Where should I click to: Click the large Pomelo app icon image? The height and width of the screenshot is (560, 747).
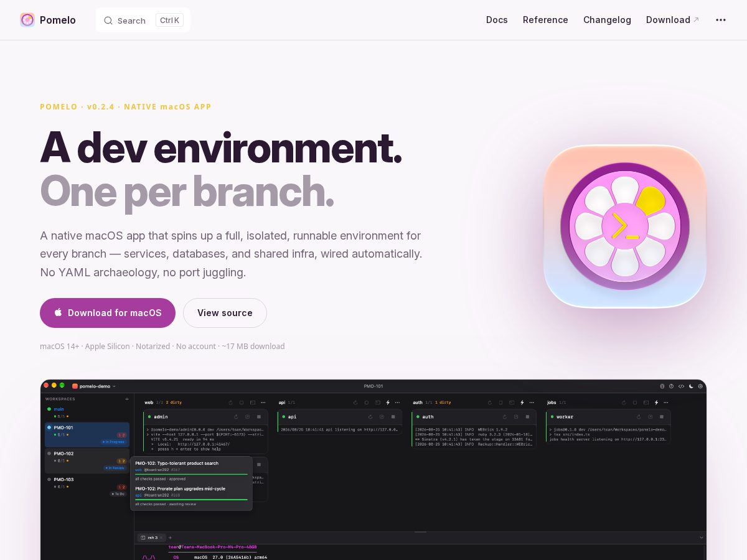pos(625,226)
